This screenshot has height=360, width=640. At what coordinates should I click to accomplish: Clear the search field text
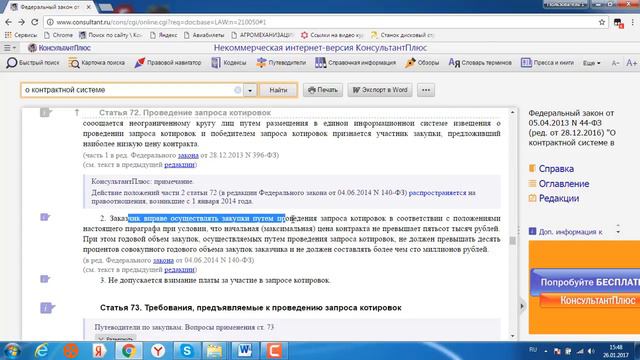pos(238,90)
